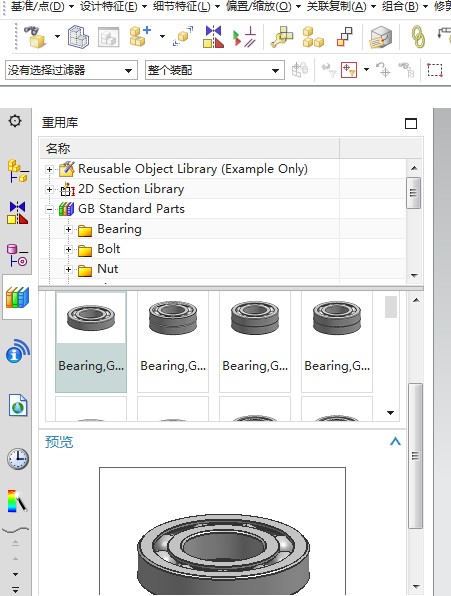Click the greyed funnel filter icon
Screen dimensions: 451x596
329,70
